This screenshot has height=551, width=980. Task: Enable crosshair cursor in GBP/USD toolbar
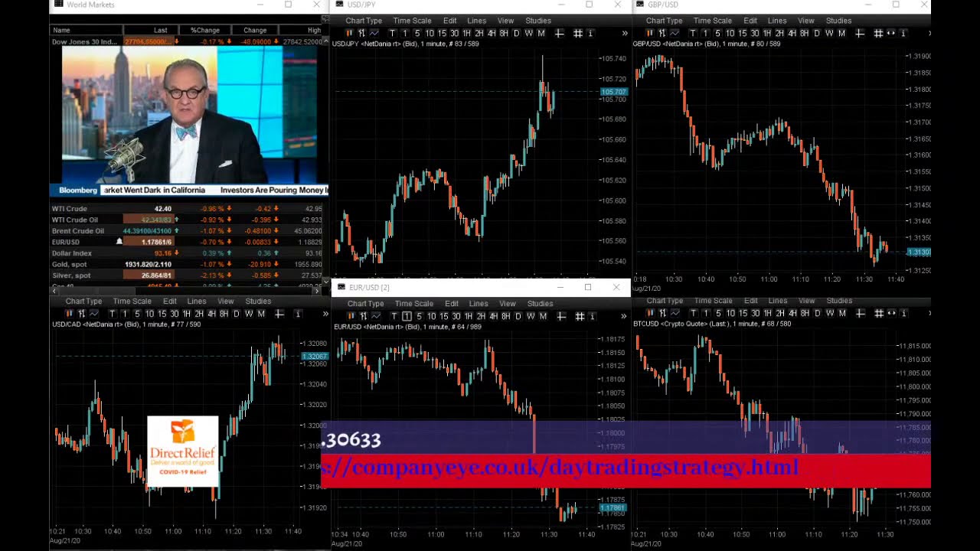tap(860, 33)
